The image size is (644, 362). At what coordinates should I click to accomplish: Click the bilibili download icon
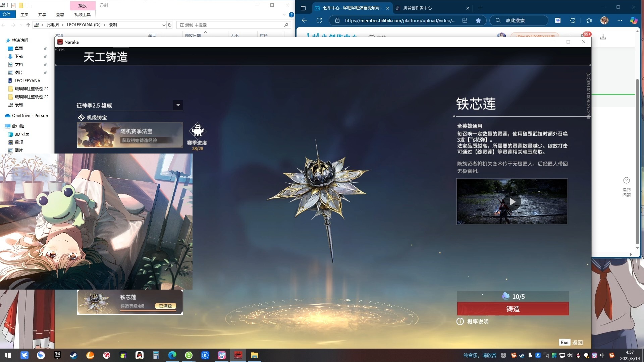(603, 37)
